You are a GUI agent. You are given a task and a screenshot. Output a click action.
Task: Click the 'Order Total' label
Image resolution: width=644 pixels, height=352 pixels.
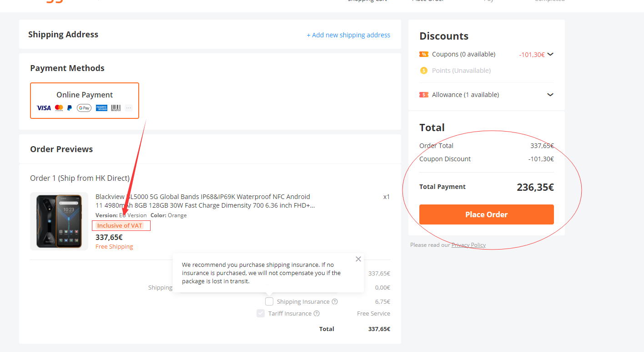pos(436,146)
